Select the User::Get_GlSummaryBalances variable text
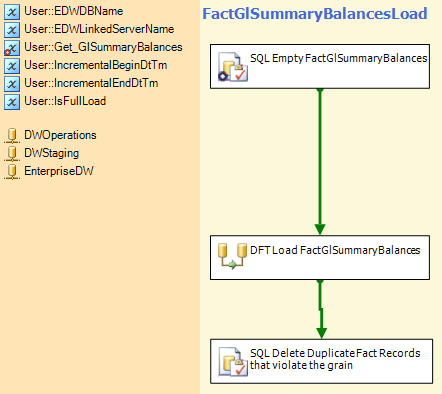 click(x=103, y=47)
